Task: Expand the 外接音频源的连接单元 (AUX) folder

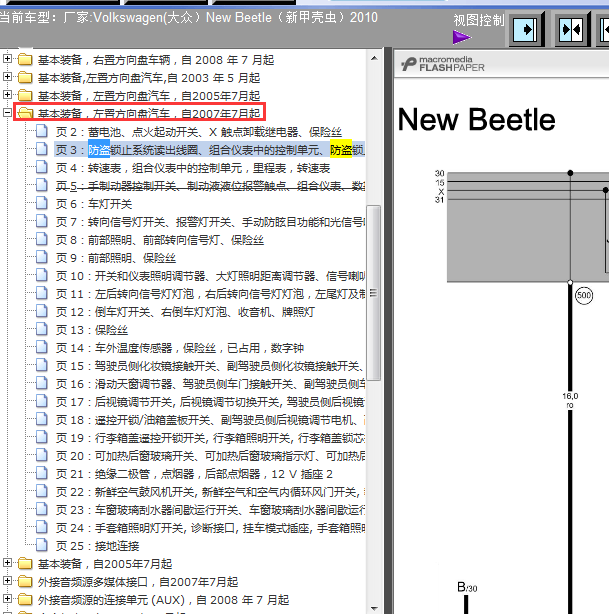Action: pos(7,599)
